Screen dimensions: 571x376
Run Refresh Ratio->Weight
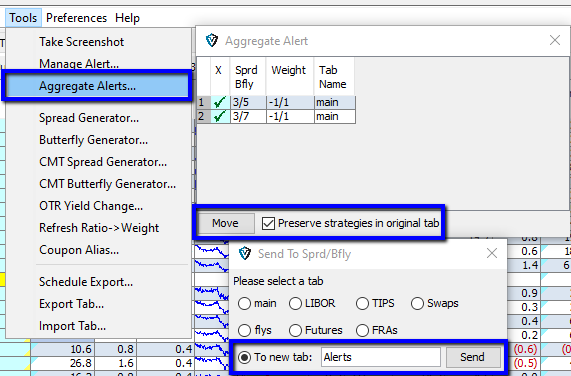pyautogui.click(x=99, y=228)
